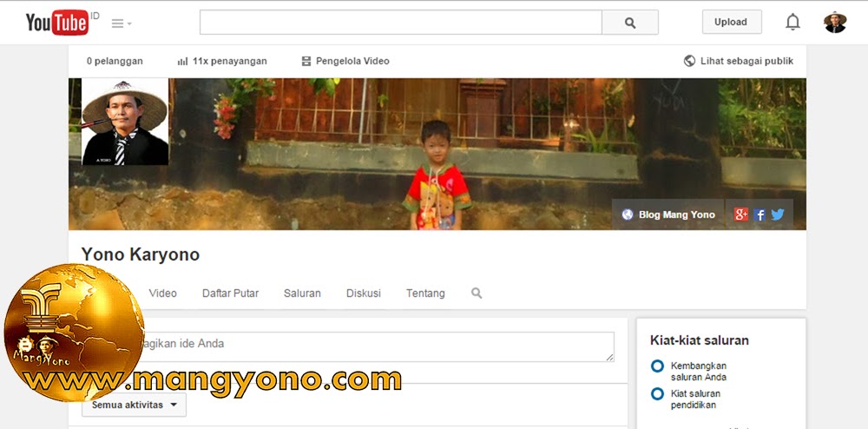Switch to the Daftar Putar tab

230,294
